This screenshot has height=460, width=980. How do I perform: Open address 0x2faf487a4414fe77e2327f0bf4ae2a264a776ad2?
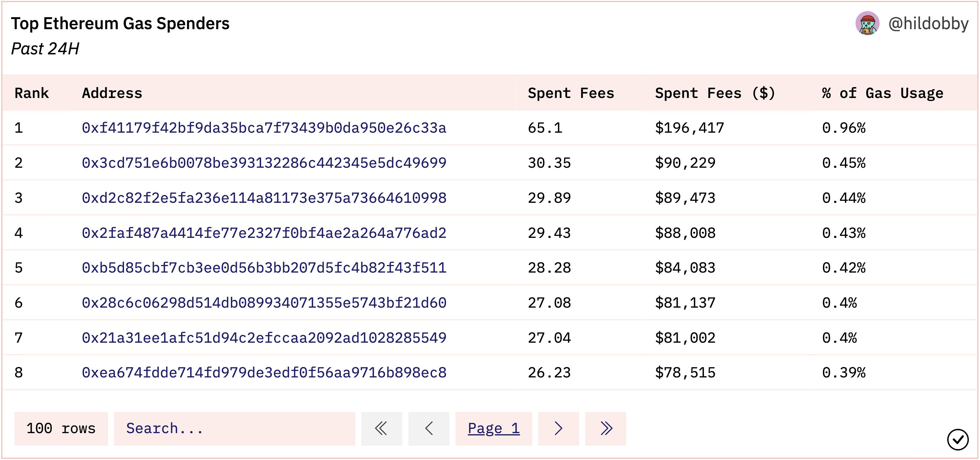(264, 233)
